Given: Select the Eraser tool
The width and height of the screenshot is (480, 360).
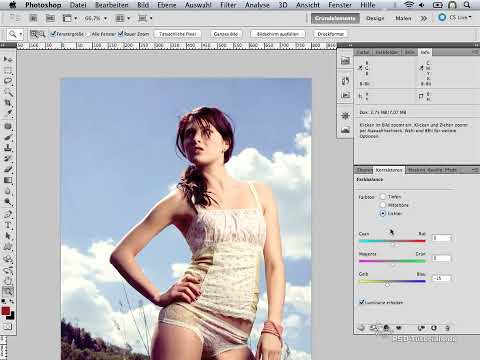Looking at the screenshot, I should (8, 169).
